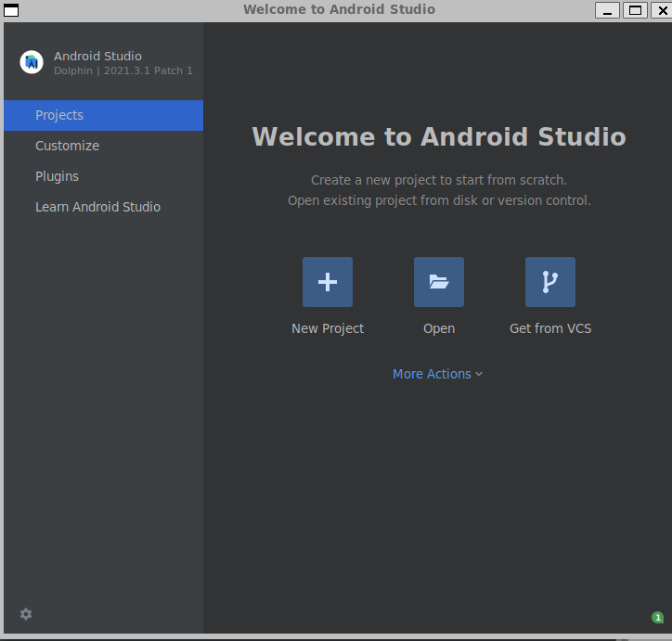Click the Open folder icon
The height and width of the screenshot is (641, 672).
click(439, 282)
